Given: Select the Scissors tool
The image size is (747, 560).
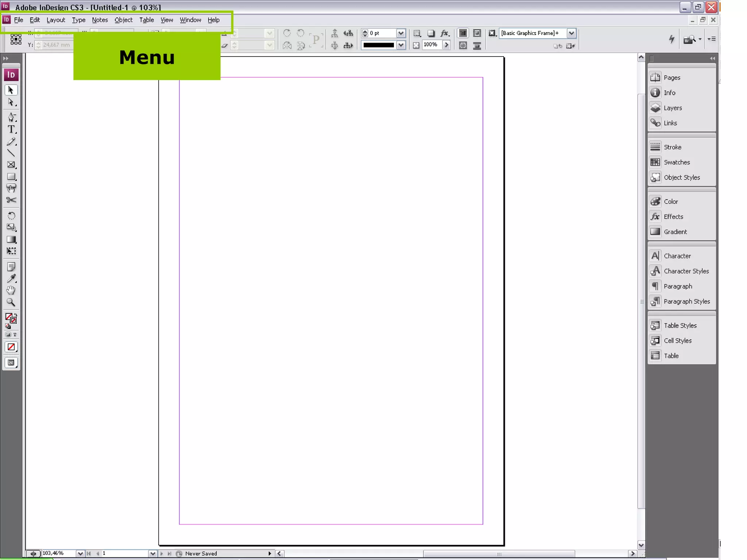Looking at the screenshot, I should pos(11,200).
